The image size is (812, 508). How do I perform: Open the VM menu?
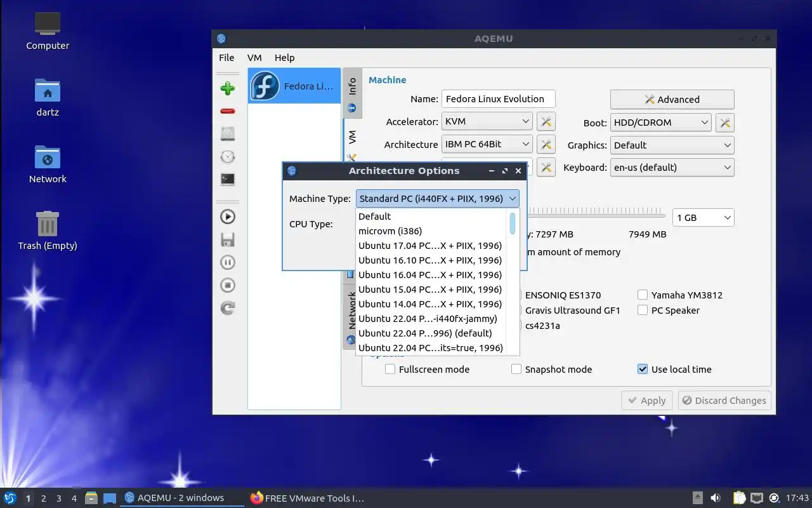254,57
